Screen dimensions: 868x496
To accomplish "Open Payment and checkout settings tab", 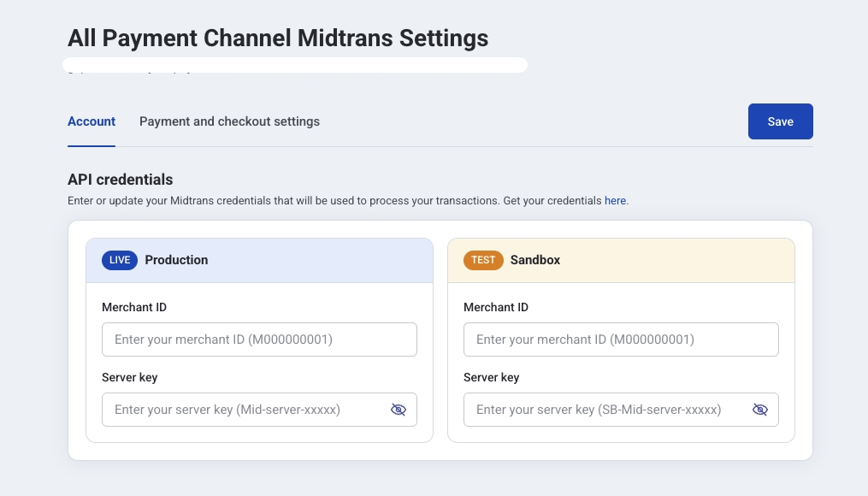I will click(229, 121).
